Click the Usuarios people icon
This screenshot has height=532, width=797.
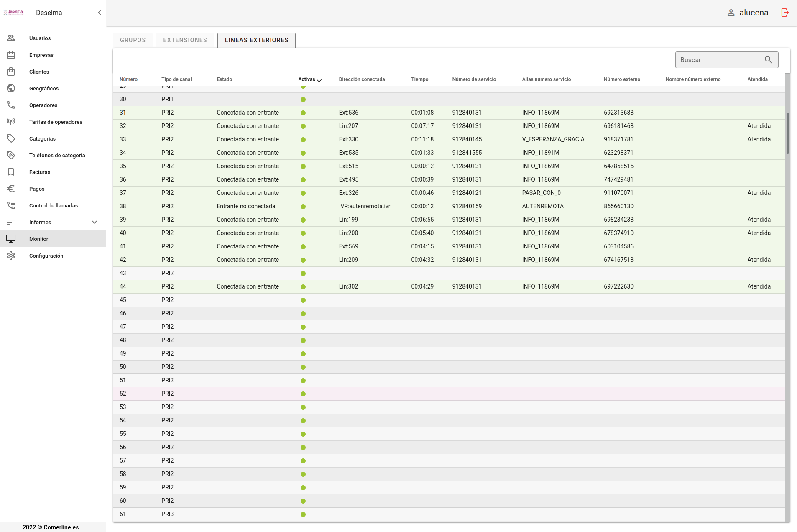click(x=11, y=38)
